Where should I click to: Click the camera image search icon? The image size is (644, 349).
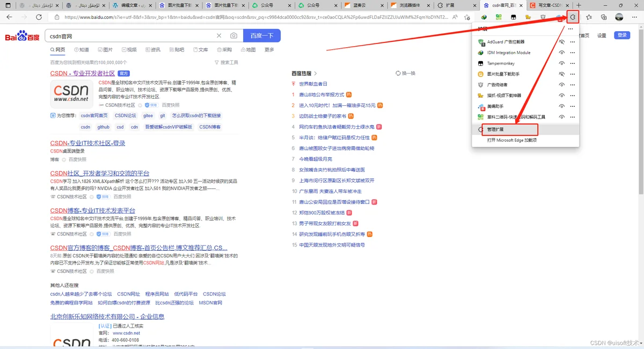(234, 36)
